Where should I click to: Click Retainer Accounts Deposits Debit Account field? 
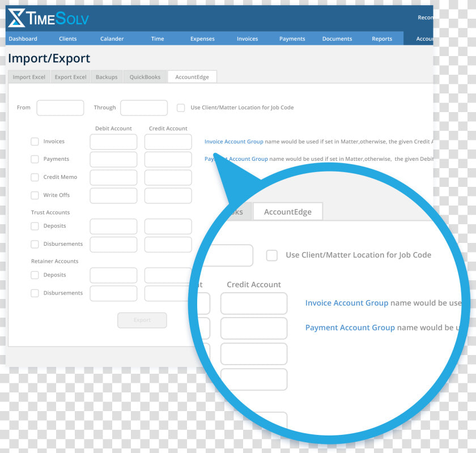(113, 275)
